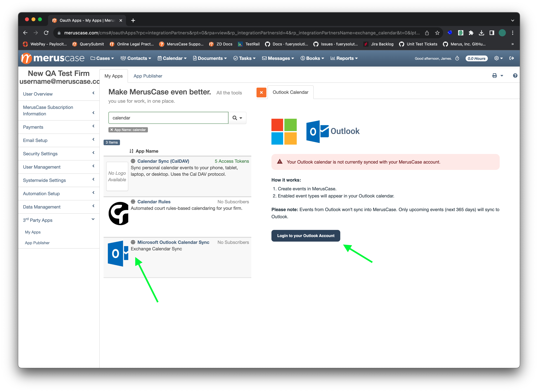
Task: Go back with browser back arrow
Action: pyautogui.click(x=25, y=33)
